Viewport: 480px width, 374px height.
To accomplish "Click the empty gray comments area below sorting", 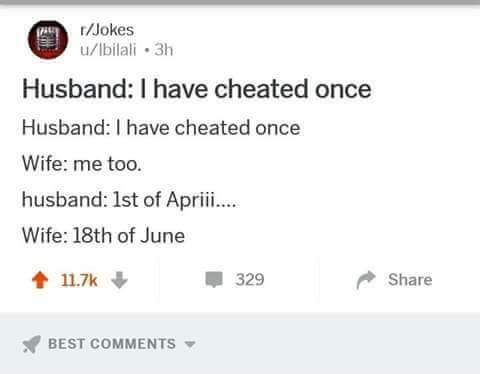I will [x=240, y=365].
